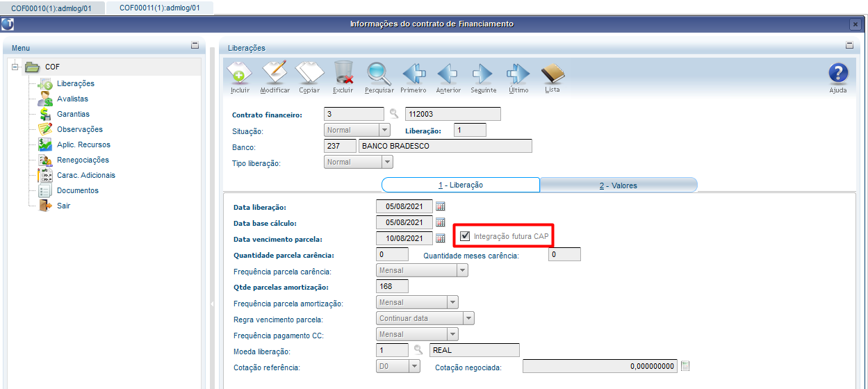Screen dimensions: 868x389
Task: Switch to COF00011 session tab
Action: pos(159,8)
